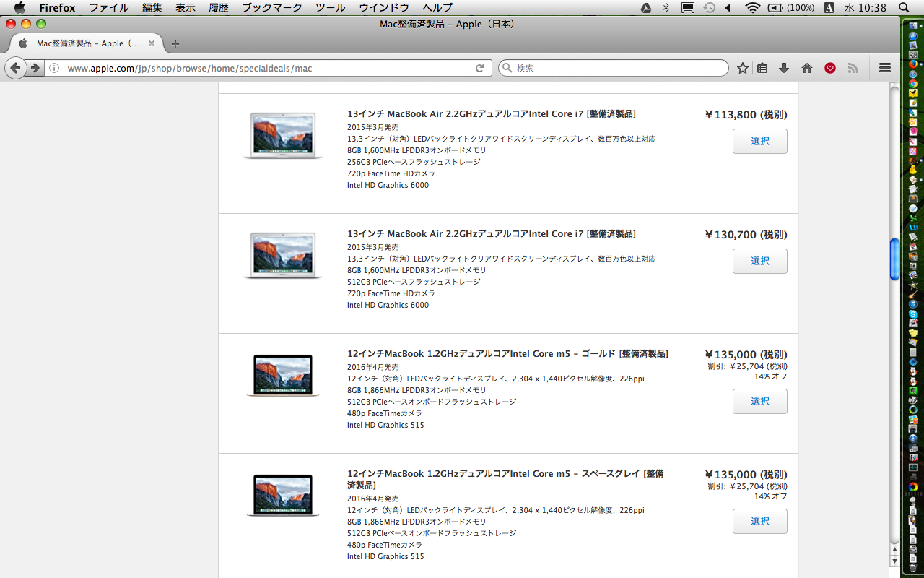This screenshot has height=578, width=924.
Task: Go to the Firefox home page icon
Action: point(807,68)
